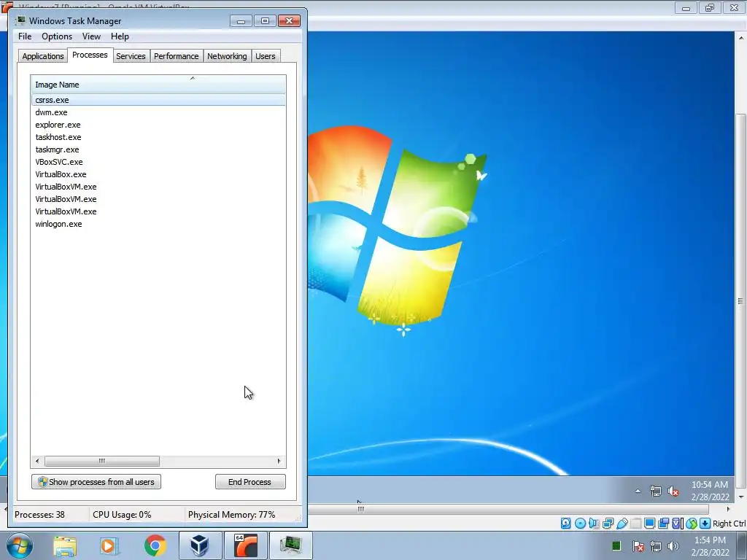Click the VirtualBox network adapters indicator
Viewport: 747px width, 560px height.
[x=608, y=524]
